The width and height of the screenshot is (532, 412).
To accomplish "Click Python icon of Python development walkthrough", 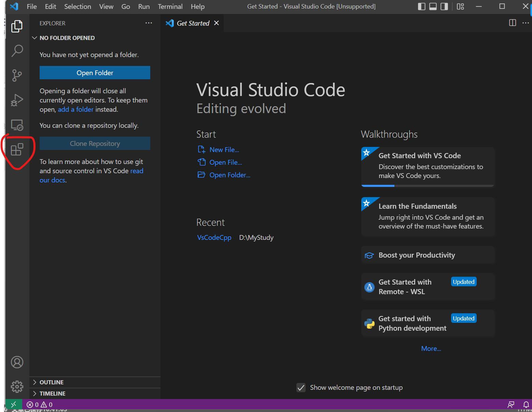I will (369, 324).
